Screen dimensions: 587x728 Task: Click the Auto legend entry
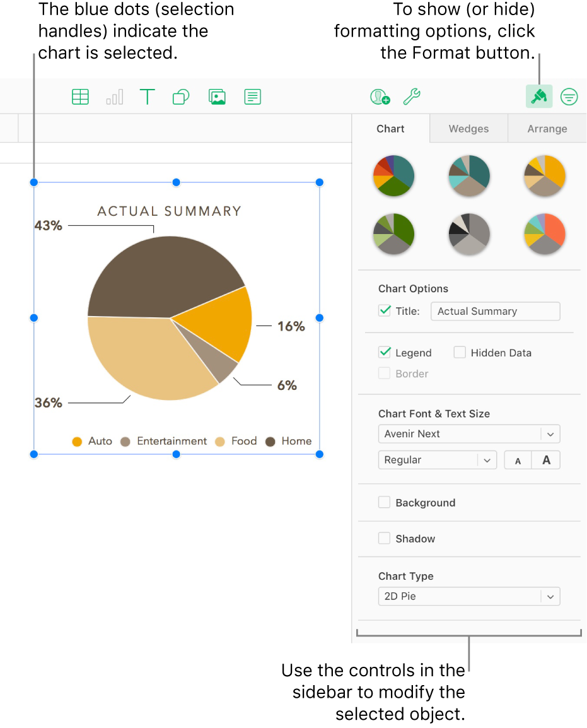tap(92, 441)
